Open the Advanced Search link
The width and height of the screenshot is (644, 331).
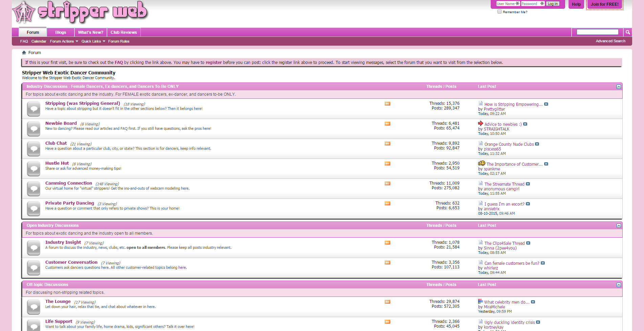click(x=610, y=41)
